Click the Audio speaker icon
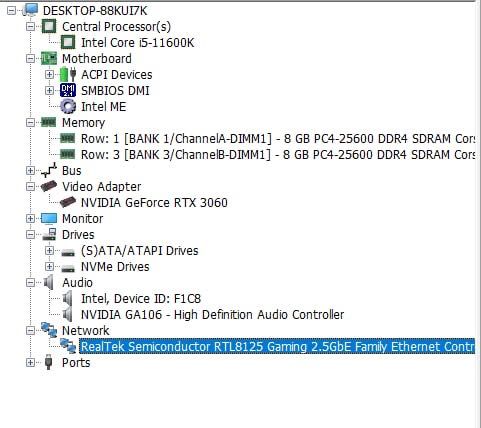This screenshot has height=428, width=481. pyautogui.click(x=49, y=282)
